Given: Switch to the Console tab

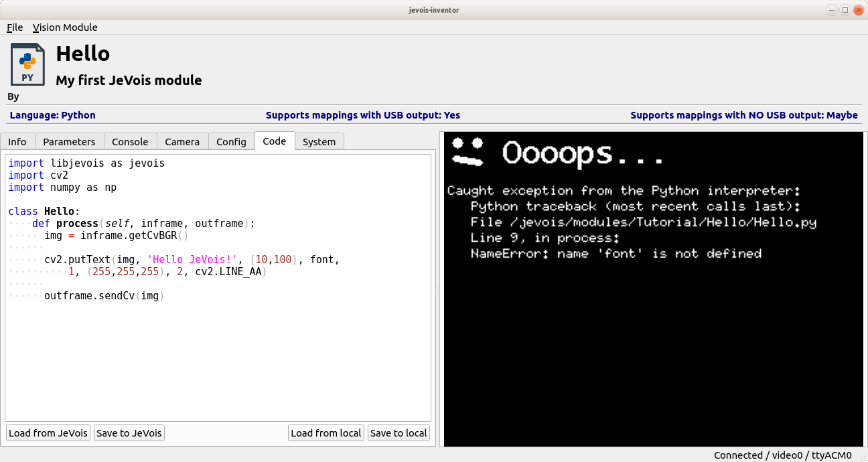Looking at the screenshot, I should (130, 141).
